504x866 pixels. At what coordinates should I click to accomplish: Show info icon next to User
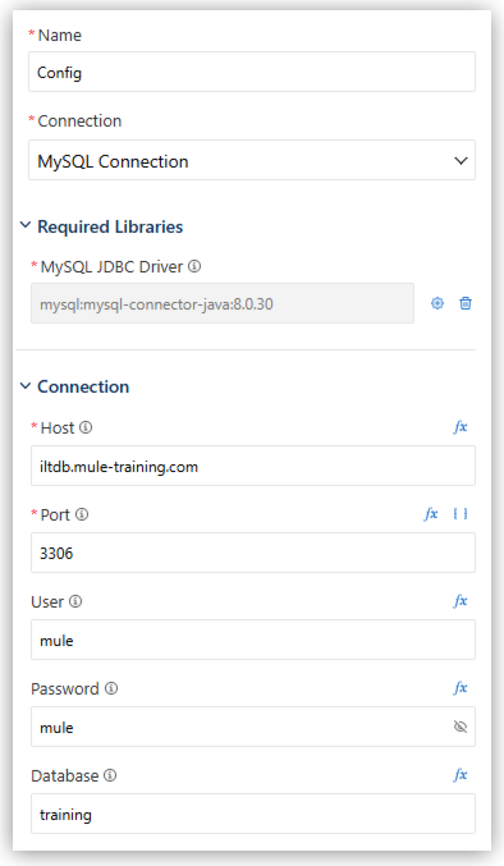click(75, 601)
